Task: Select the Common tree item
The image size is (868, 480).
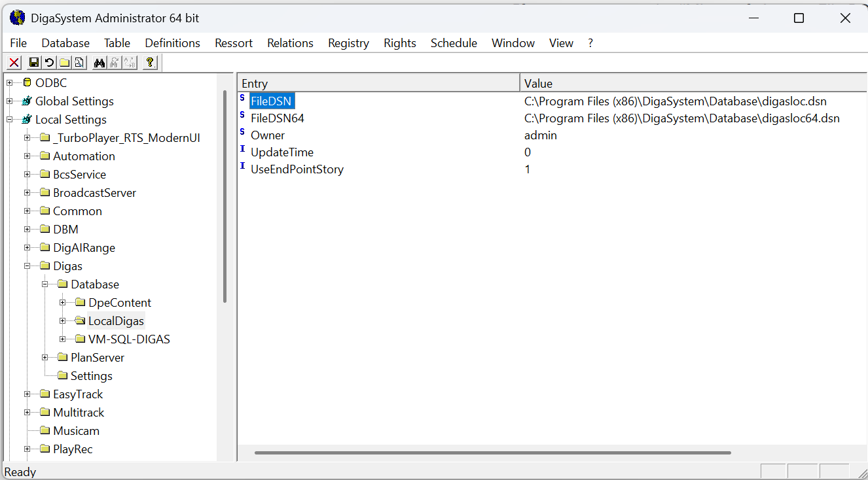Action: point(77,211)
